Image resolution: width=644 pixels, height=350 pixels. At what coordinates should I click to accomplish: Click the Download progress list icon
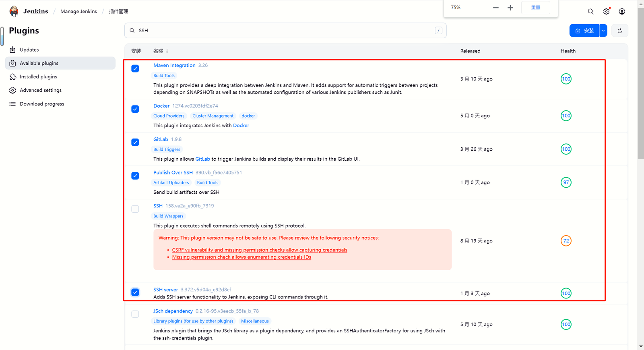tap(12, 104)
